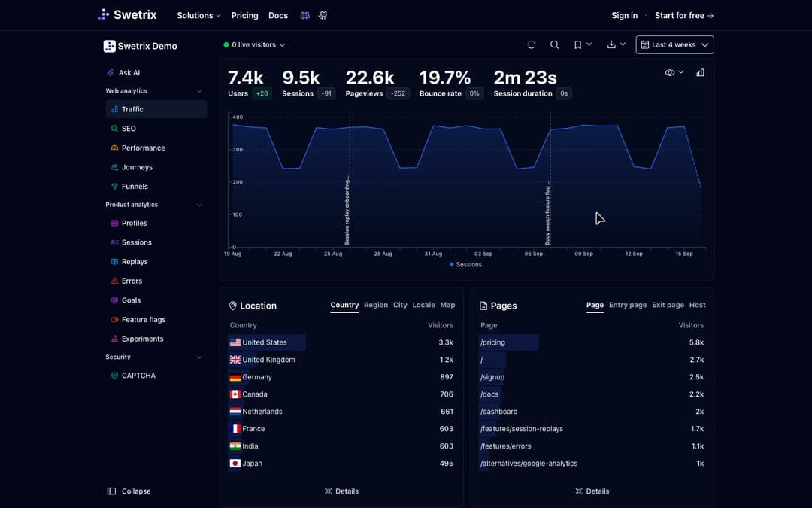
Task: Switch Location panel to City tab
Action: [x=400, y=305]
